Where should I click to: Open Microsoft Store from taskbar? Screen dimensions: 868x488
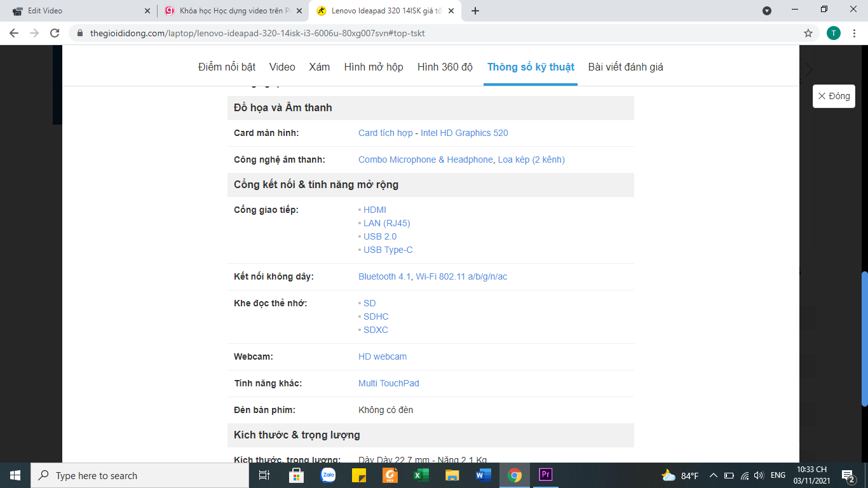[296, 475]
